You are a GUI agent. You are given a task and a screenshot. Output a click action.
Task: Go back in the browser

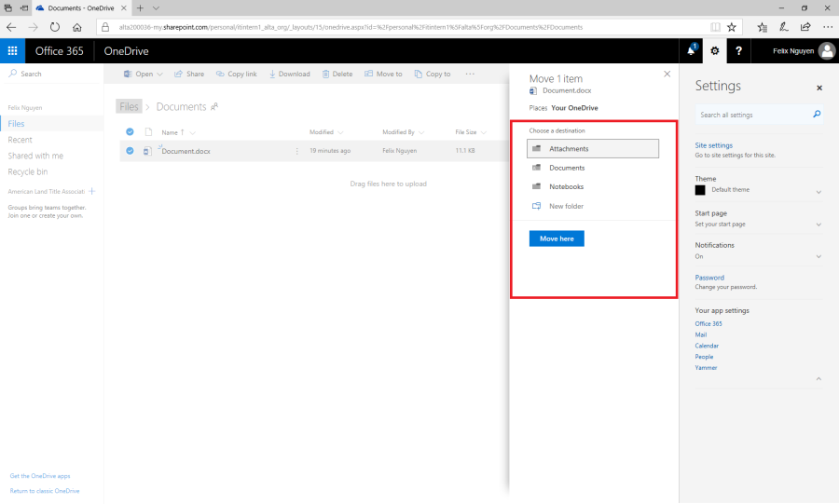coord(11,27)
